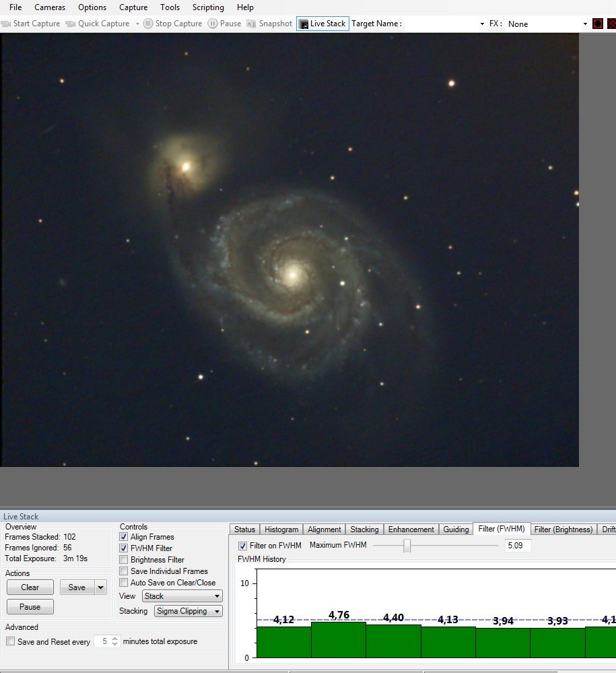The height and width of the screenshot is (673, 616).
Task: Click the Stop Capture toolbar button
Action: (x=172, y=24)
